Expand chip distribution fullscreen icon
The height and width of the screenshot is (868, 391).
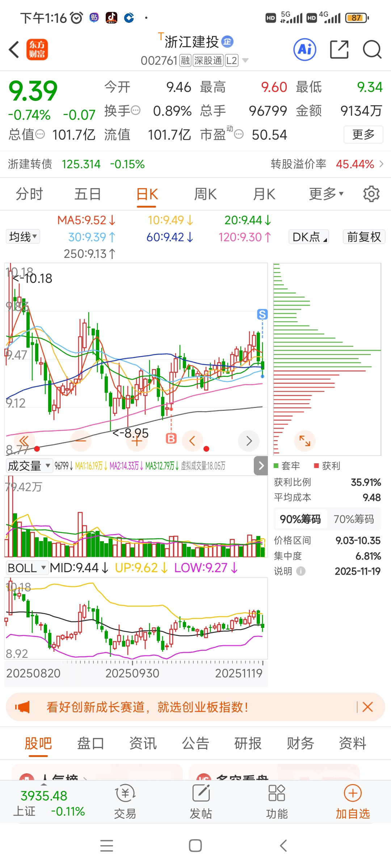point(305,441)
